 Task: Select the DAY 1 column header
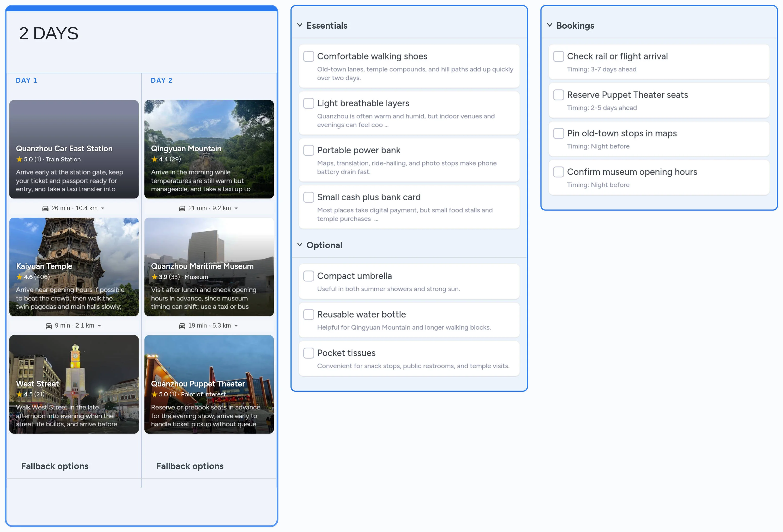[x=27, y=81]
